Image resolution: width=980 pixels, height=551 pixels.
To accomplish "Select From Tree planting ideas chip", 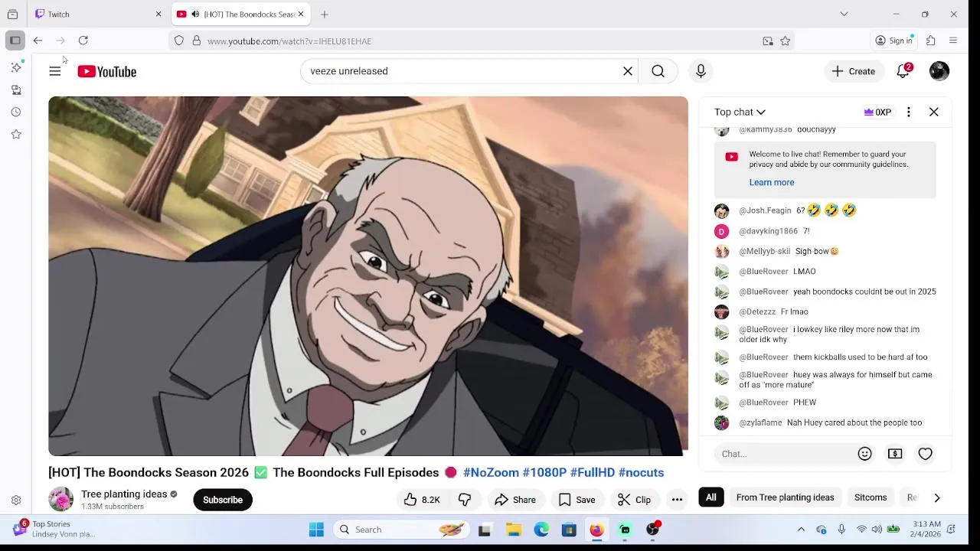I will (x=785, y=497).
